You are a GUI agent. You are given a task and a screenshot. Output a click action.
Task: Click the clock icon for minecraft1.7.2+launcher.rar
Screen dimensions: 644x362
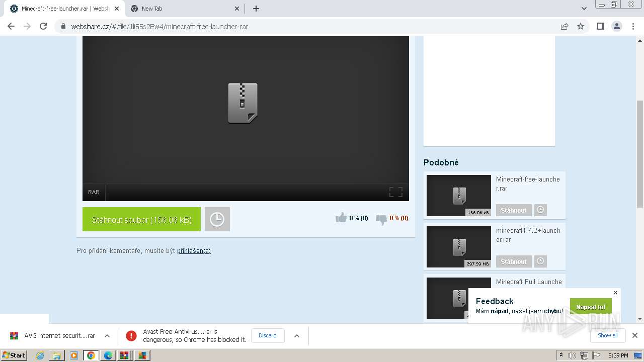click(x=540, y=261)
